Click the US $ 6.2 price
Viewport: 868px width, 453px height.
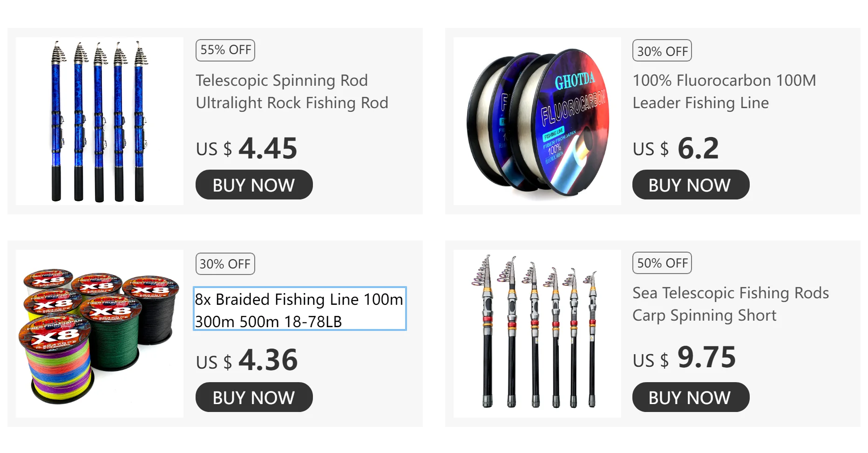coord(676,149)
